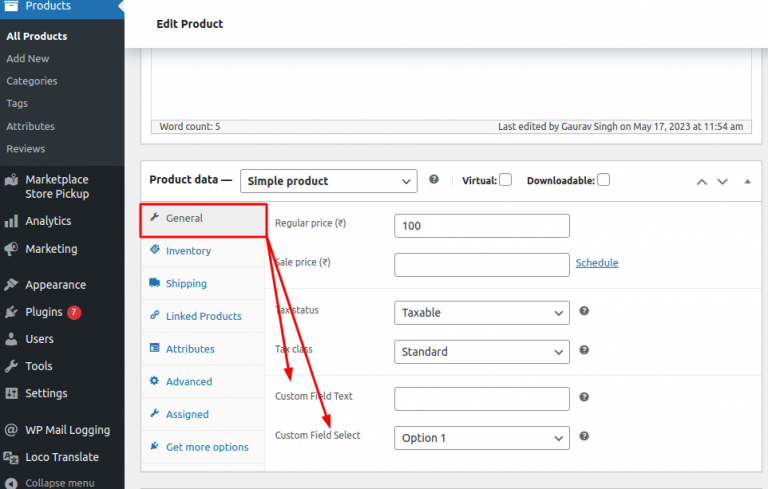768x489 pixels.
Task: Enable the Downloadable checkbox
Action: [x=603, y=180]
